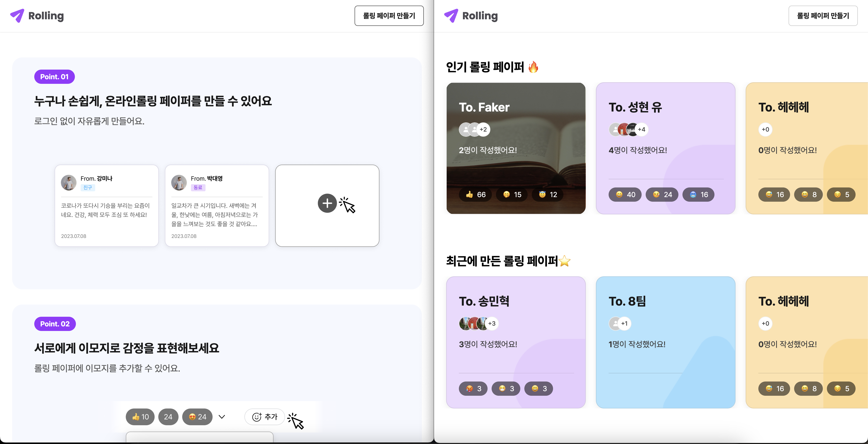Select the From. 강미나 profile photo
Image resolution: width=868 pixels, height=444 pixels.
tap(69, 183)
